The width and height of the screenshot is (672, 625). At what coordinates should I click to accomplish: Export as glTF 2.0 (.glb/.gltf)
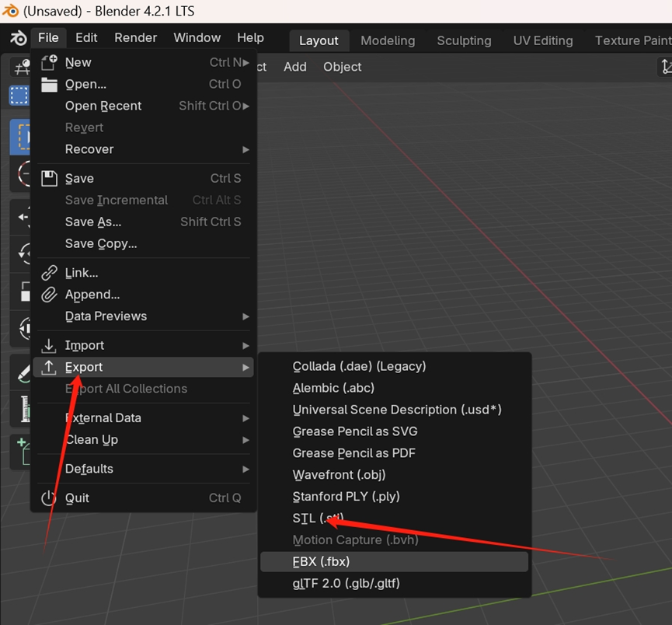(395, 583)
